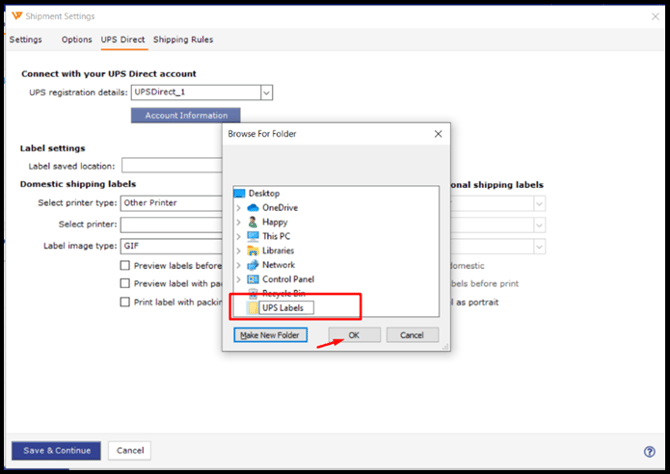Enable Preview labels before print checkbox
The image size is (670, 474).
pyautogui.click(x=125, y=265)
